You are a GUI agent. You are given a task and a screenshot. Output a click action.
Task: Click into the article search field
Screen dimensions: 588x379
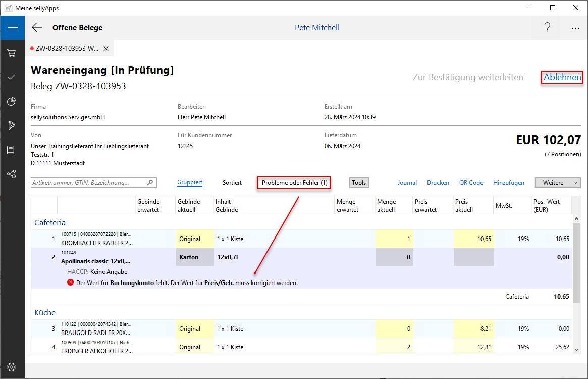pos(88,183)
